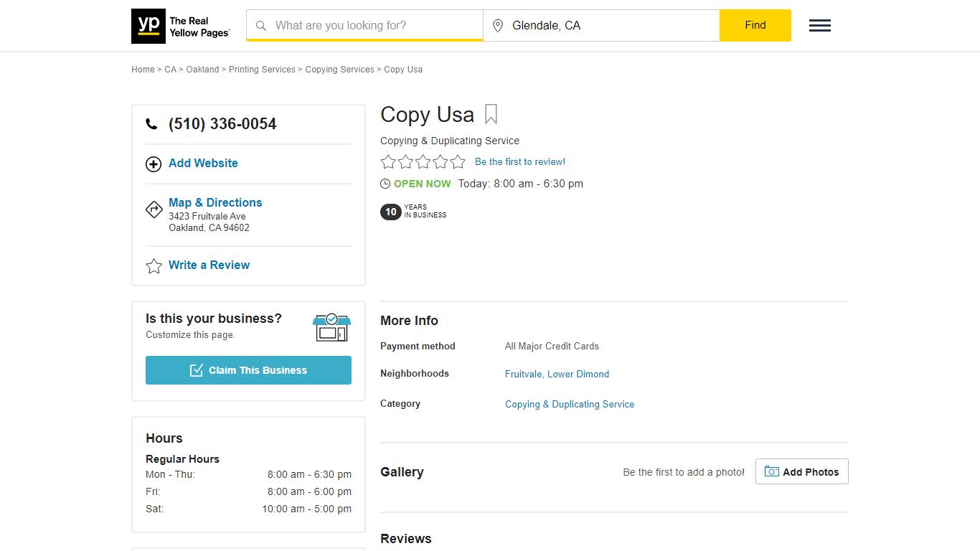
Task: Rate Copy Usa one star
Action: tap(388, 161)
